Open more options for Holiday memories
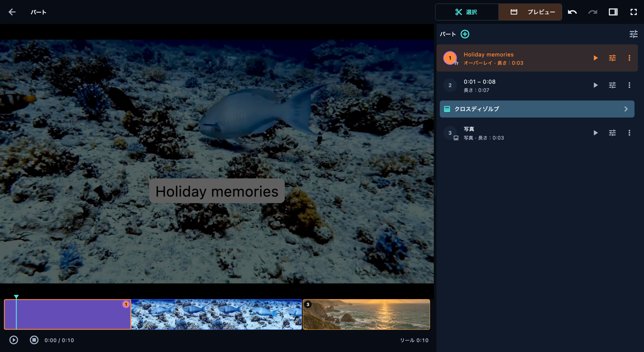644x352 pixels. tap(630, 58)
